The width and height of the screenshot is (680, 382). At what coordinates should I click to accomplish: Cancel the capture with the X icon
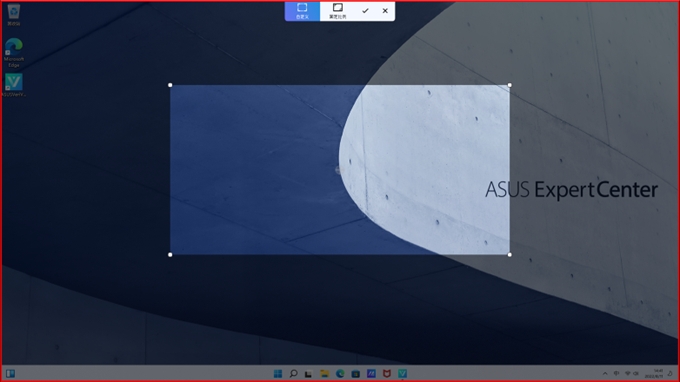click(x=385, y=11)
